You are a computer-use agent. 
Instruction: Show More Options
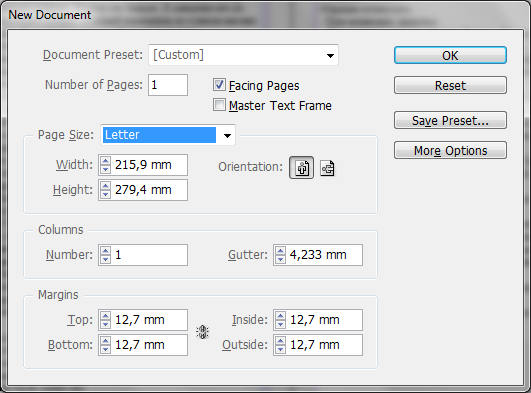450,150
